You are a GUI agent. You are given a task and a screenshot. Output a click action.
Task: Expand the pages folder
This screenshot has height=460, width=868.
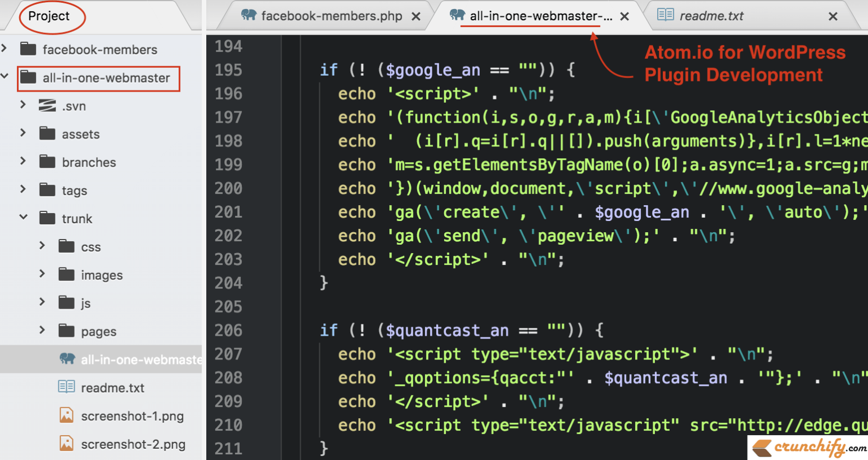point(41,331)
